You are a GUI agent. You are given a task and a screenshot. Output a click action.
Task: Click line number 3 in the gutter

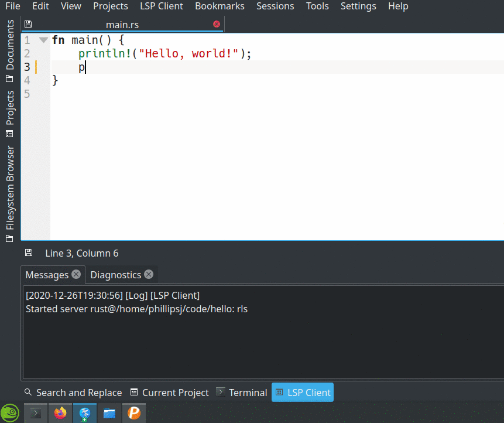coord(27,67)
